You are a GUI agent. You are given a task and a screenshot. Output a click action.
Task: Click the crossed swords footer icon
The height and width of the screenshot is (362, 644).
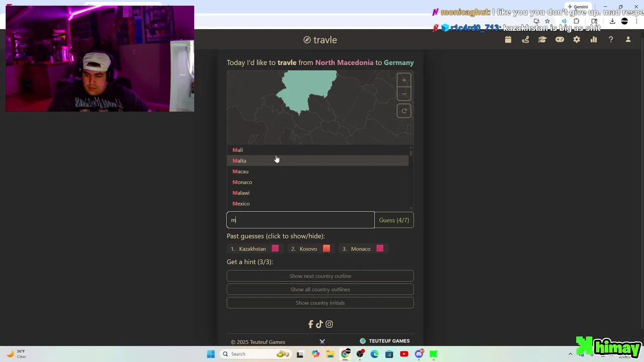[322, 342]
